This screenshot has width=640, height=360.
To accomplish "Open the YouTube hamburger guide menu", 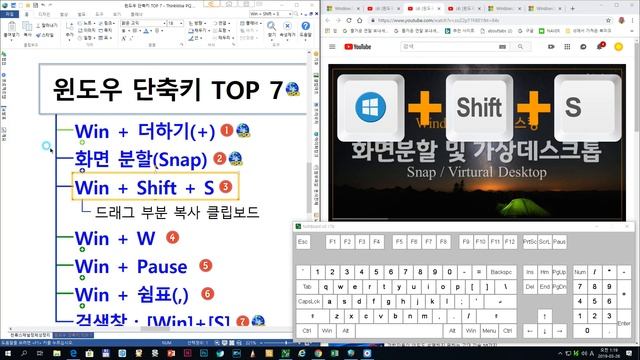I will pos(332,47).
